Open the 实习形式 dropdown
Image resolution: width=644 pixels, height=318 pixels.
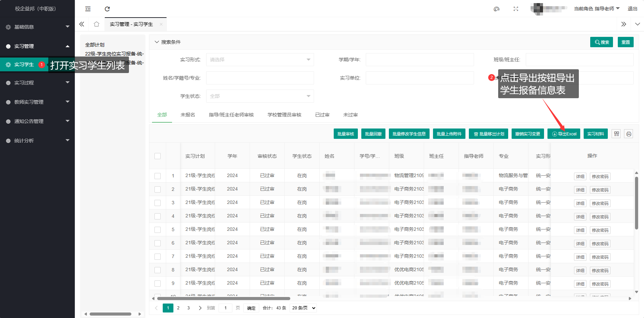[x=260, y=60]
